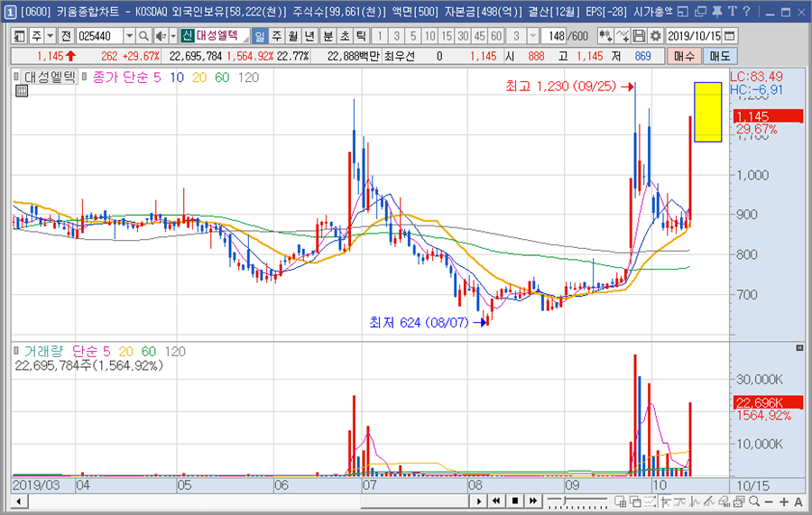Select the 1 interval button

(x=380, y=36)
